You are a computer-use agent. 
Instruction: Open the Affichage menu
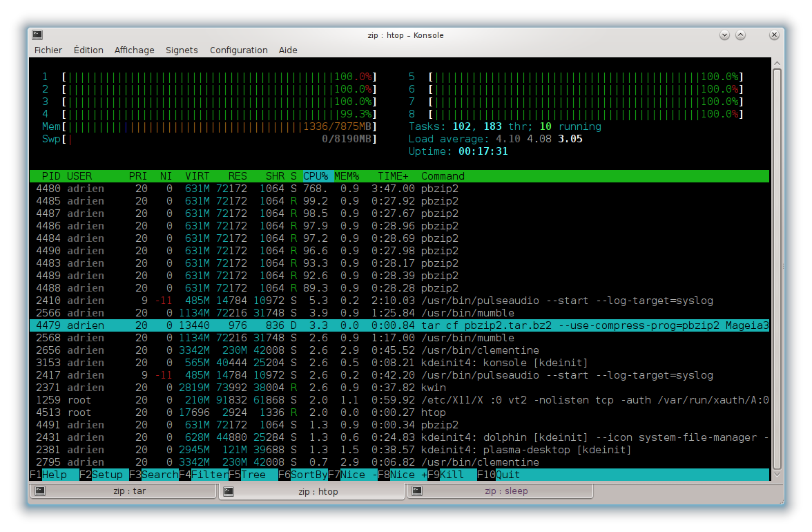pos(134,50)
